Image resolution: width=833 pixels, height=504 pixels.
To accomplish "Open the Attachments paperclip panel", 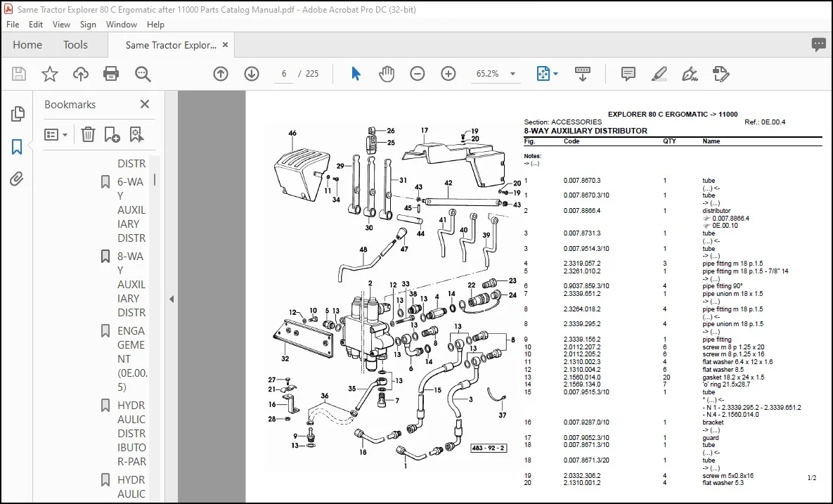I will click(x=17, y=179).
